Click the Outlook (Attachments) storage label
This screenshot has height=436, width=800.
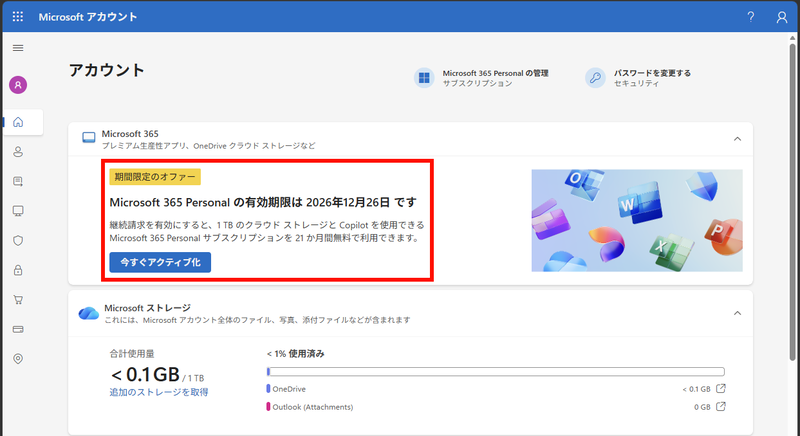tap(312, 407)
